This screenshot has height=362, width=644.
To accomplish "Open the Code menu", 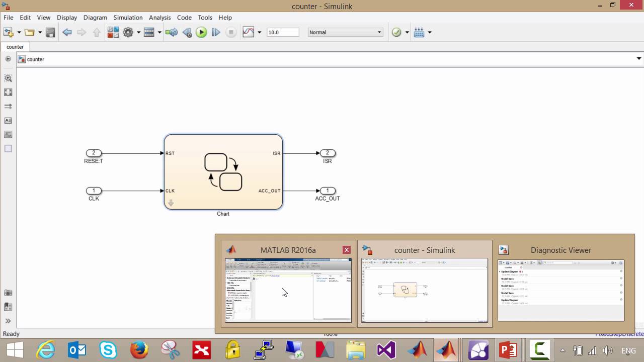I will pos(184,18).
